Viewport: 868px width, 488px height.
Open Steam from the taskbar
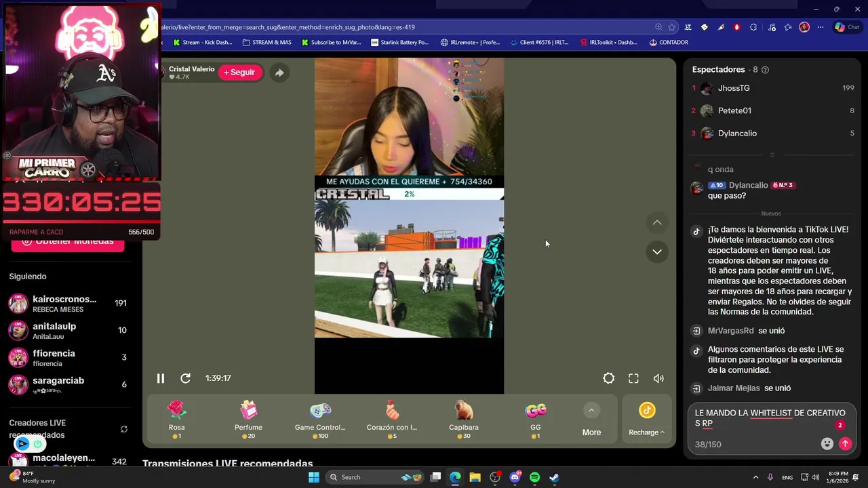[x=554, y=477]
